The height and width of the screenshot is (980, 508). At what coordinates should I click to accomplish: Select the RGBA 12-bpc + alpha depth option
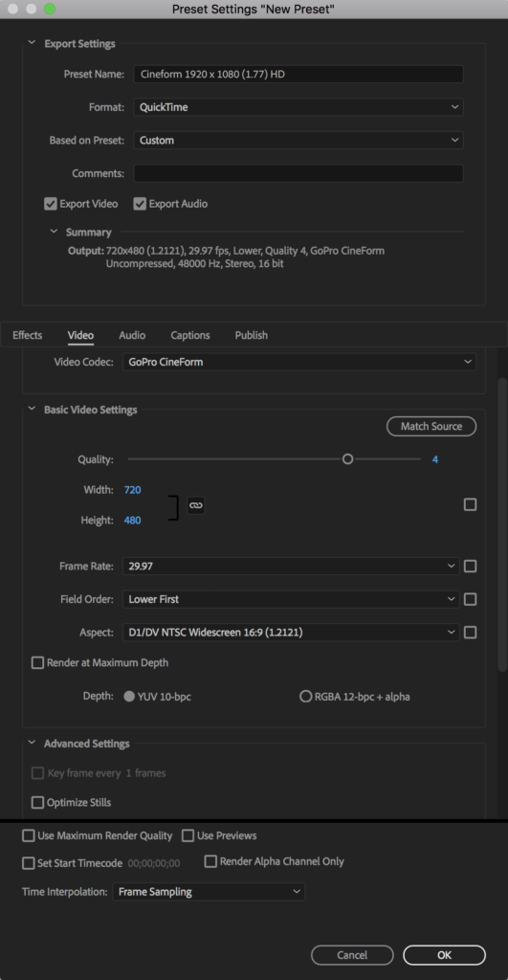(x=305, y=697)
